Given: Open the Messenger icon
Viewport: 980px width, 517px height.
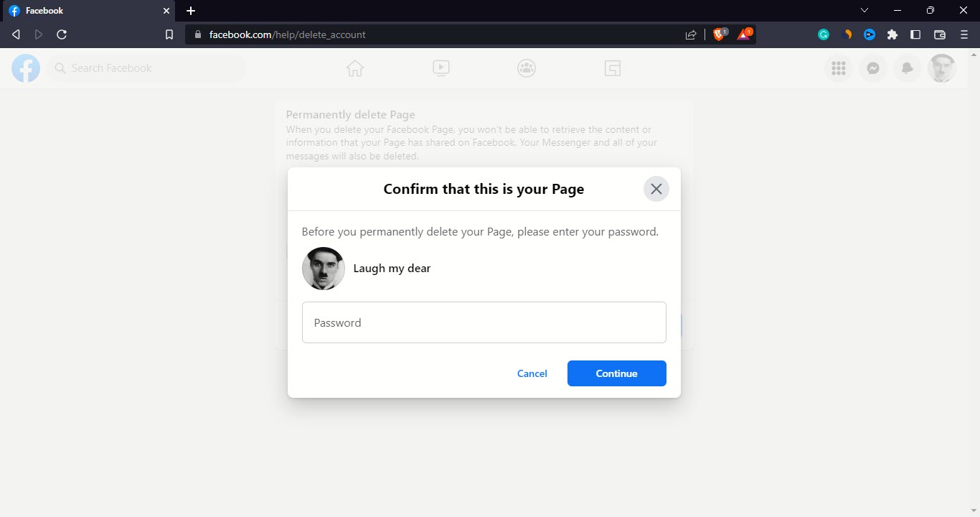Looking at the screenshot, I should coord(872,68).
